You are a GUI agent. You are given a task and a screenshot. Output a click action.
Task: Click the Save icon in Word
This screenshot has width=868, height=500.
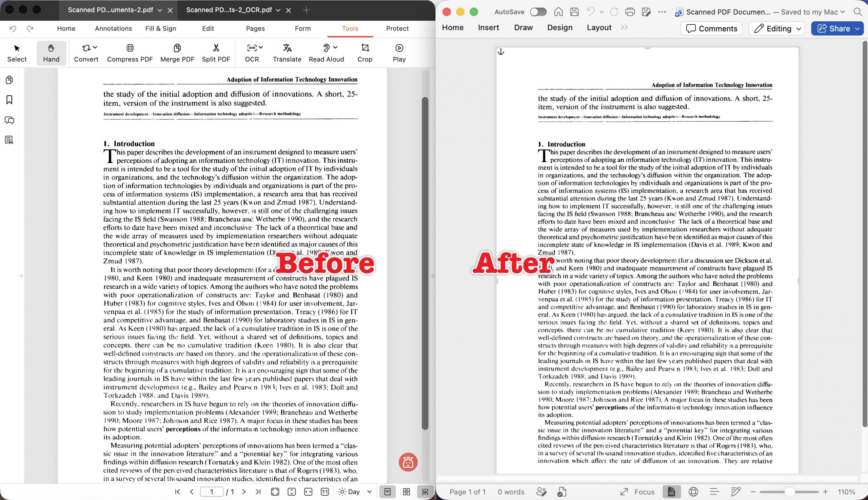tap(574, 12)
